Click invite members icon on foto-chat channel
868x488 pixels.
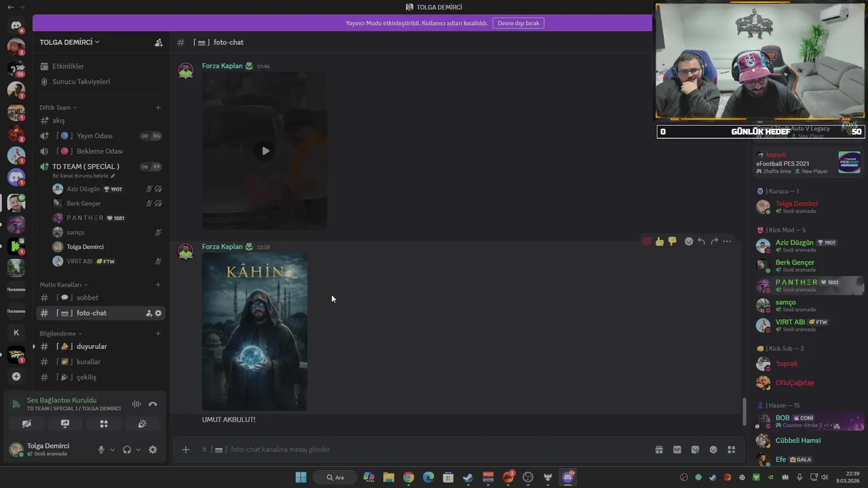coord(149,313)
